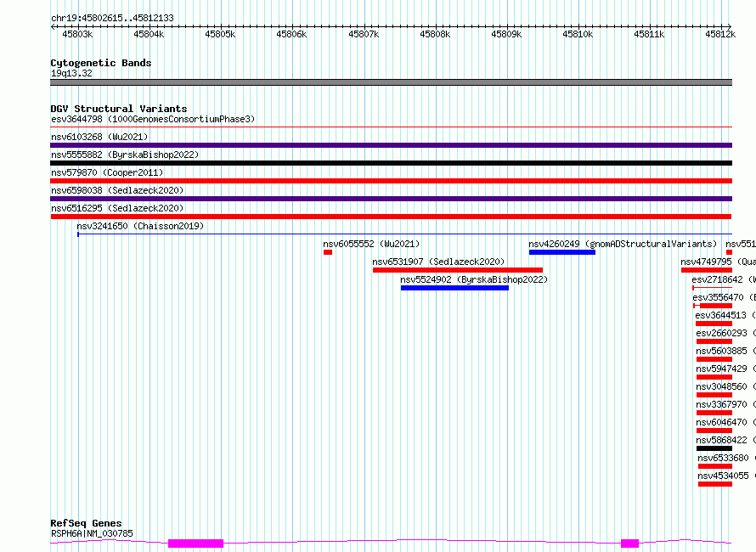Click the 45811k ruler position
Viewport: 756px width, 552px height.
click(x=649, y=34)
